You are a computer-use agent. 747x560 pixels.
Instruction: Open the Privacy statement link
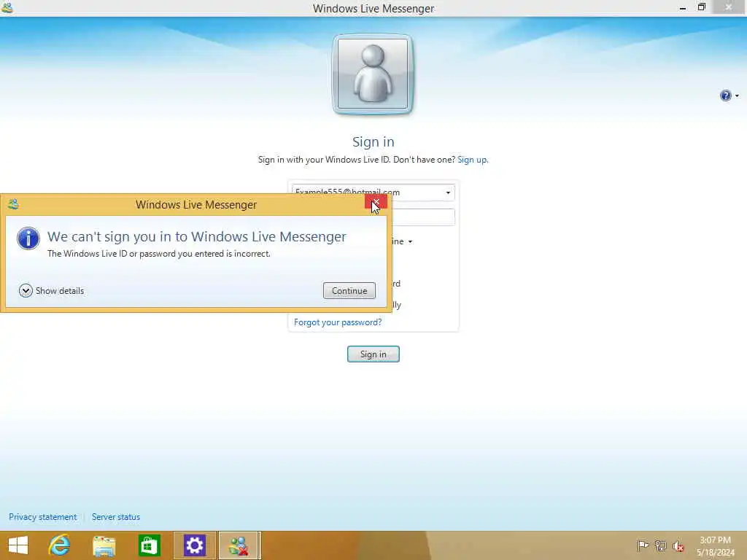42,517
